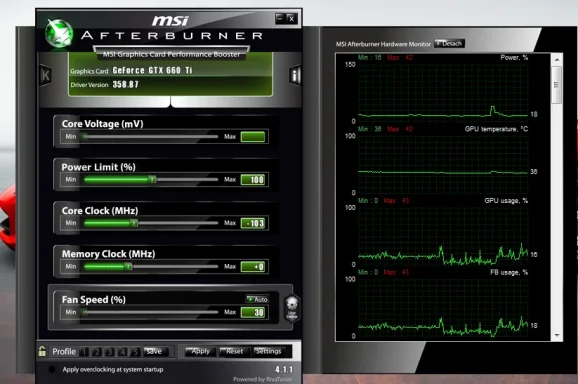Click the GPU temperature graph
This screenshot has width=578, height=384.
[443, 164]
